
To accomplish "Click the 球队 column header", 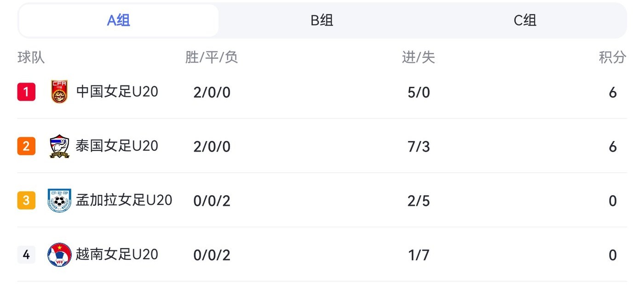I will click(x=31, y=57).
